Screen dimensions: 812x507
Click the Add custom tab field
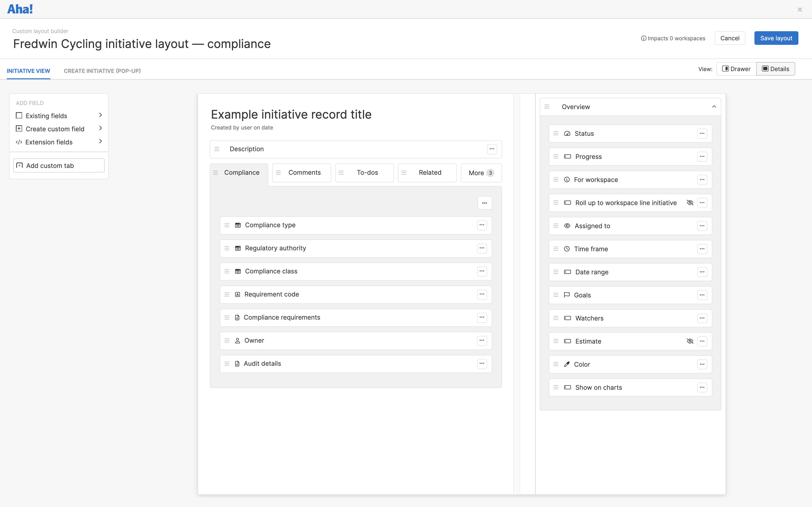(59, 165)
